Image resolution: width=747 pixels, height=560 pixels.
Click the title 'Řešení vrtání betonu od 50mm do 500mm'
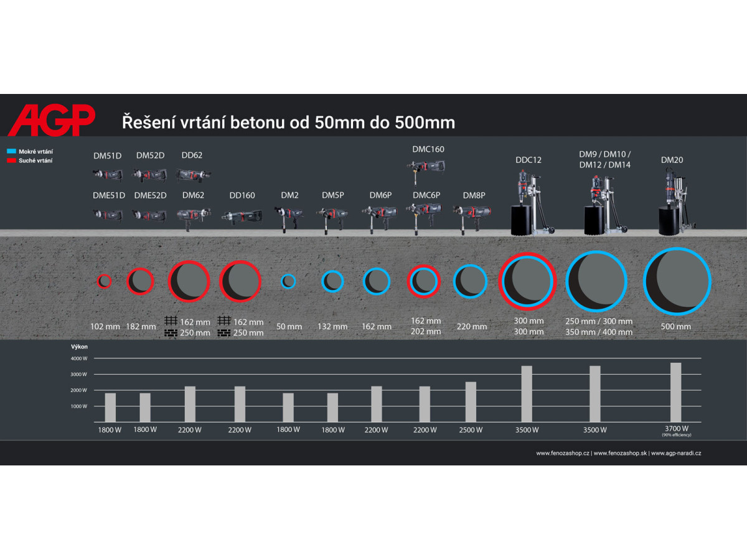coord(288,122)
